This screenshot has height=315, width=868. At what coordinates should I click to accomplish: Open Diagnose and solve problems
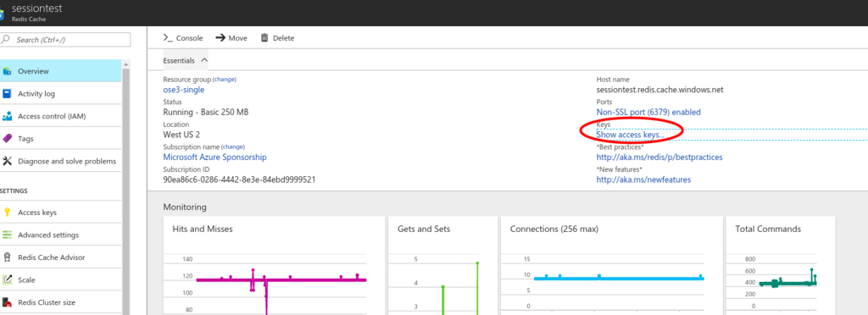tap(61, 162)
